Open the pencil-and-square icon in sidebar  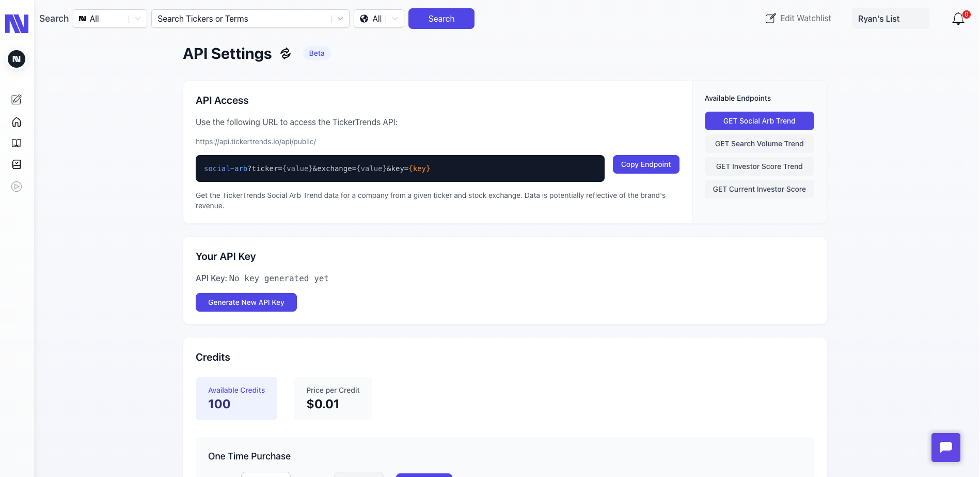pos(17,99)
